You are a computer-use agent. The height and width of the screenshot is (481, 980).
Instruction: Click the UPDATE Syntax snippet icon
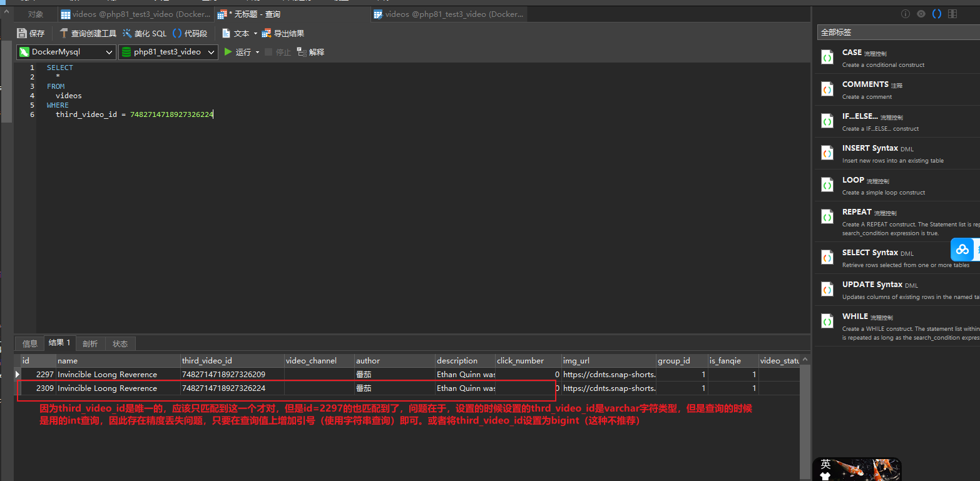point(827,290)
